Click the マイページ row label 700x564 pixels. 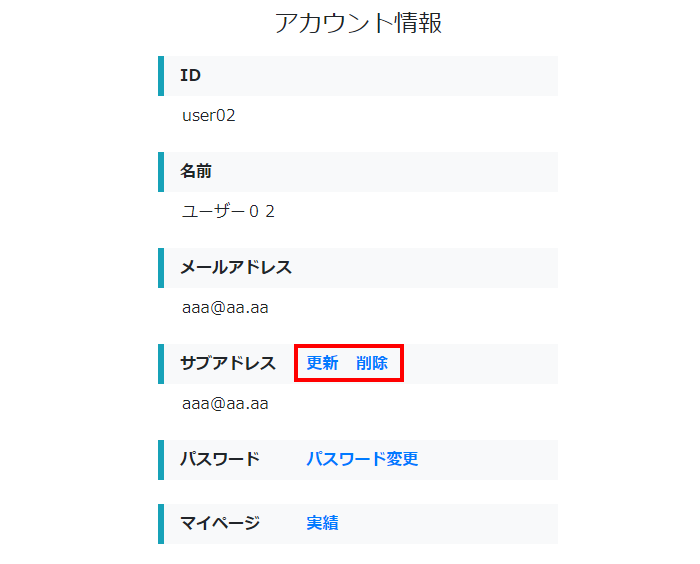(x=220, y=524)
